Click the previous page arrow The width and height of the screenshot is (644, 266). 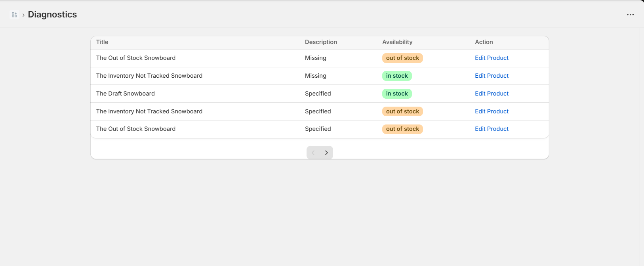[313, 153]
